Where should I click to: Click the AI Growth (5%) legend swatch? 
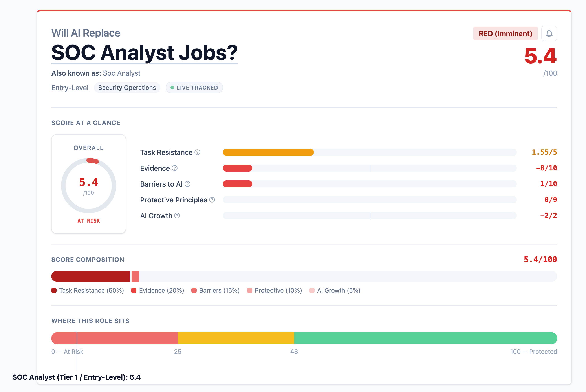312,290
